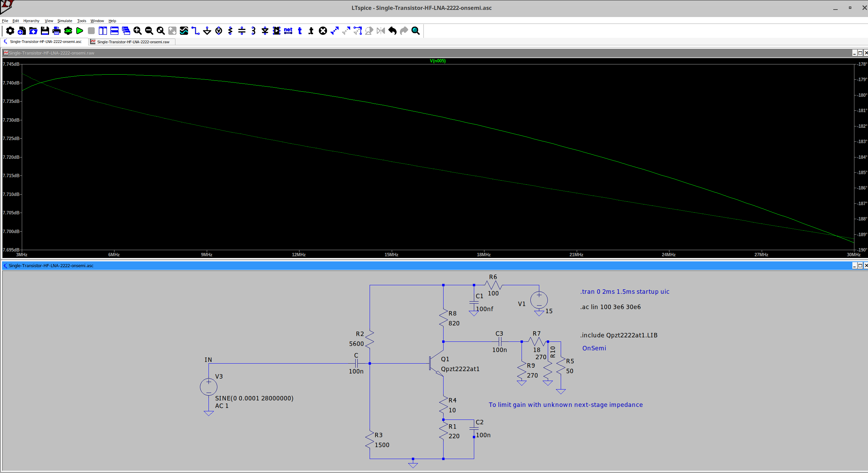Select the Ground symbol tool
This screenshot has width=868, height=473.
tap(207, 31)
